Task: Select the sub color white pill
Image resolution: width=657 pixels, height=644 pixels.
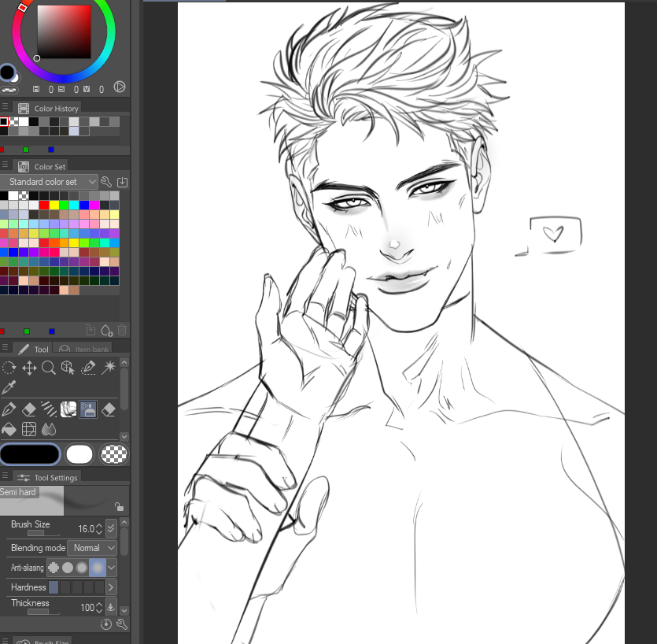Action: tap(79, 454)
